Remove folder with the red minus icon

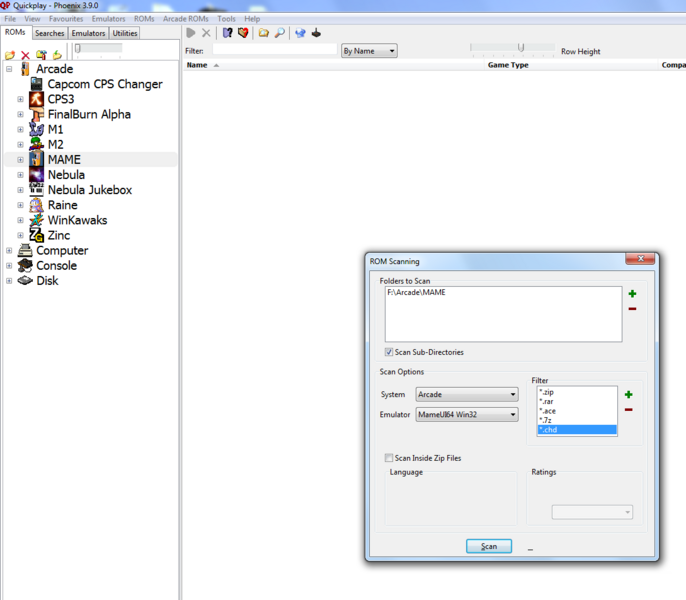click(632, 309)
